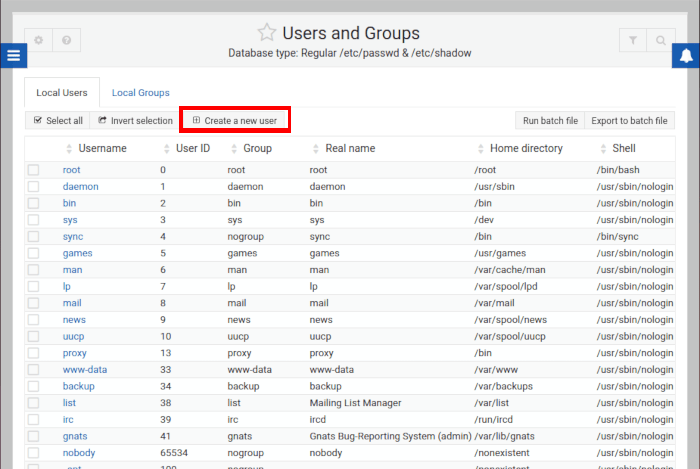The height and width of the screenshot is (469, 700).
Task: Tick the checkbox for user proxy
Action: [33, 353]
